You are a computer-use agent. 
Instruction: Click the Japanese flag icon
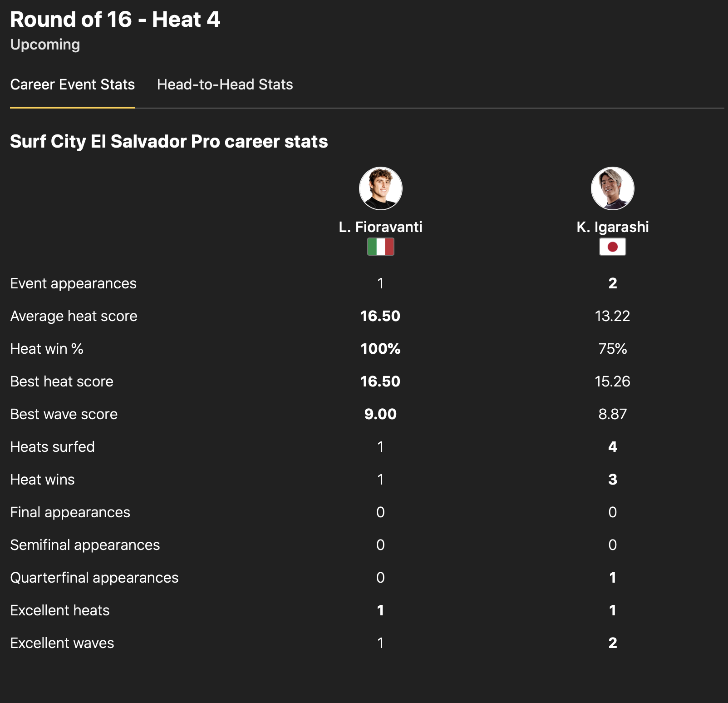[x=612, y=247]
